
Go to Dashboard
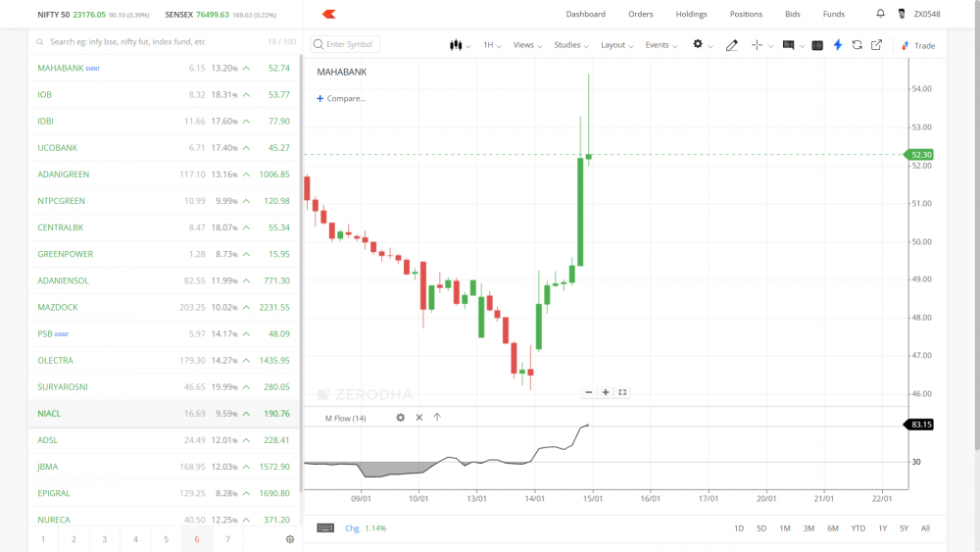[x=586, y=14]
